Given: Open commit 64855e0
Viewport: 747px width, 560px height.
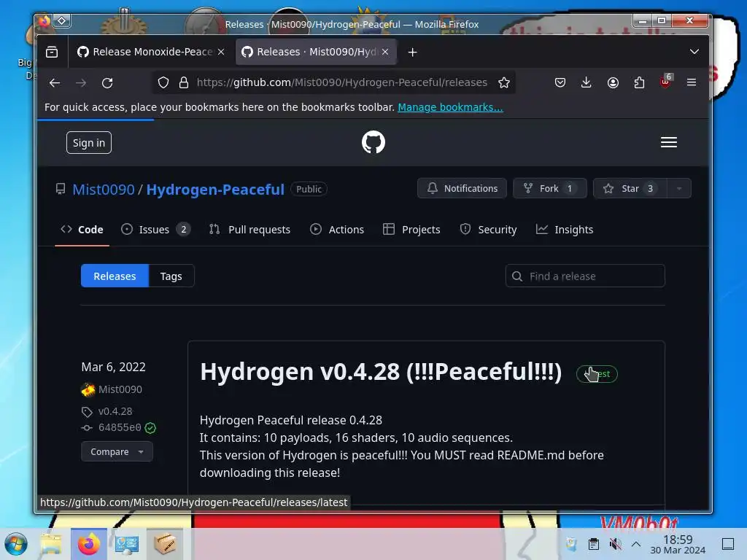Looking at the screenshot, I should click(120, 427).
